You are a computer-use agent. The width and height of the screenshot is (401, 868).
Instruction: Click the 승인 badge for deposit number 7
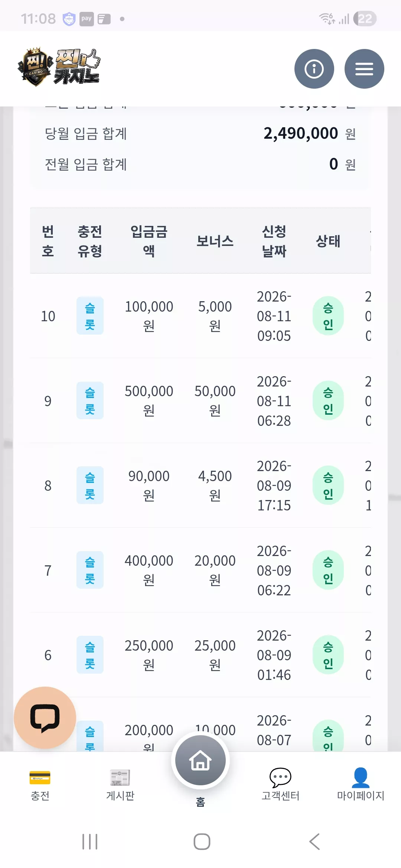pyautogui.click(x=328, y=570)
